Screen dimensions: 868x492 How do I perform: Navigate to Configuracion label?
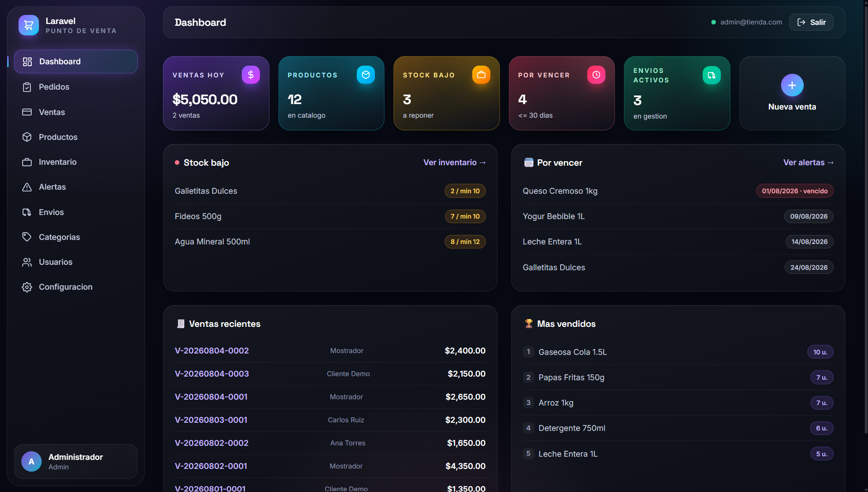point(66,287)
